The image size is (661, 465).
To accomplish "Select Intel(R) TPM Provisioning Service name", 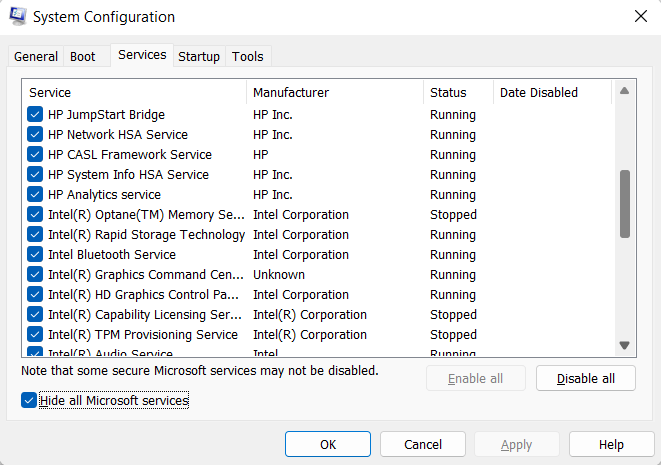I will pos(143,335).
